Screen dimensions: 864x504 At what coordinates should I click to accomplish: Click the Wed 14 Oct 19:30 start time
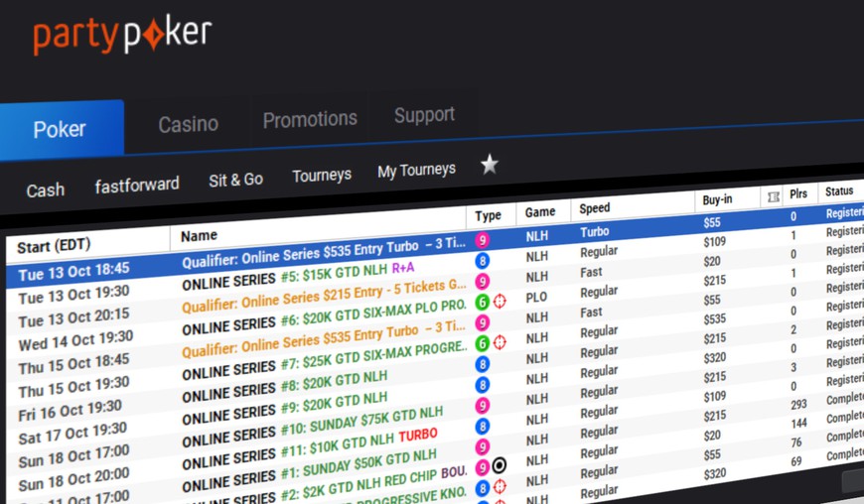(75, 340)
